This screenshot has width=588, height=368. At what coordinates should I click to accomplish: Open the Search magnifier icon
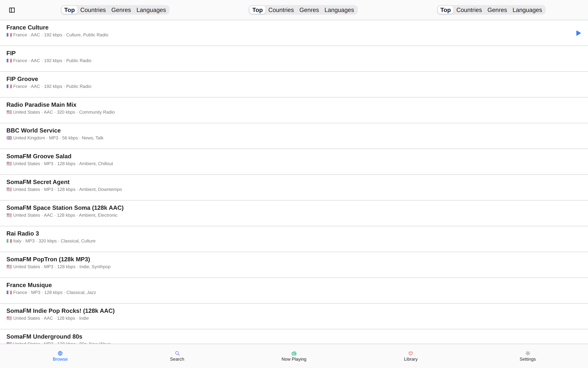(177, 353)
